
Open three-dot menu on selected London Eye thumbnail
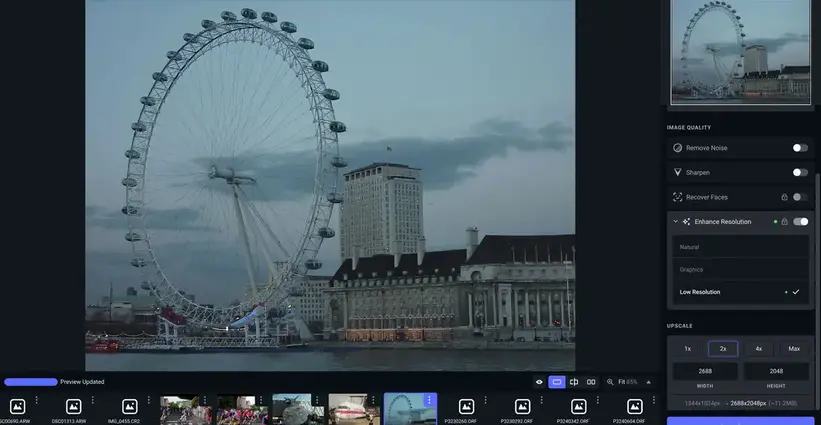pyautogui.click(x=429, y=400)
